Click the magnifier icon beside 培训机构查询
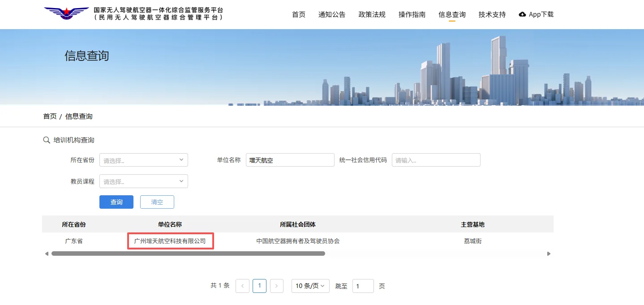Image resolution: width=644 pixels, height=305 pixels. [47, 140]
